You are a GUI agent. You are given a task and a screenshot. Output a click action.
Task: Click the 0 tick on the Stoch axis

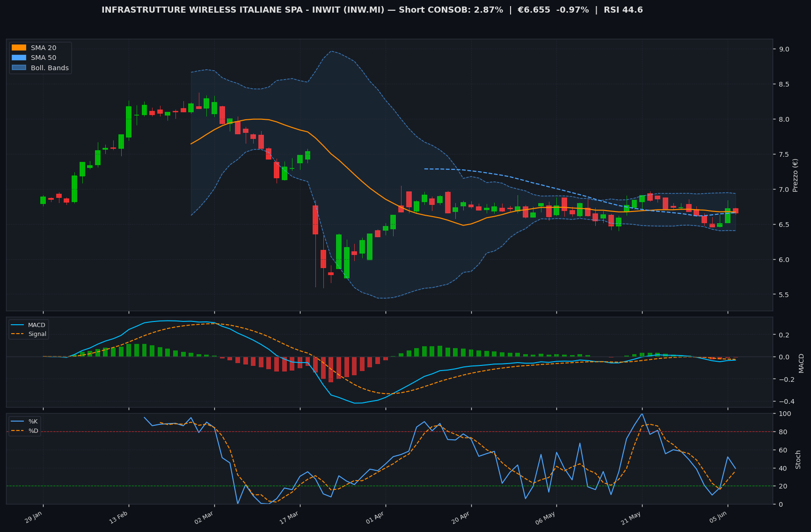[781, 504]
